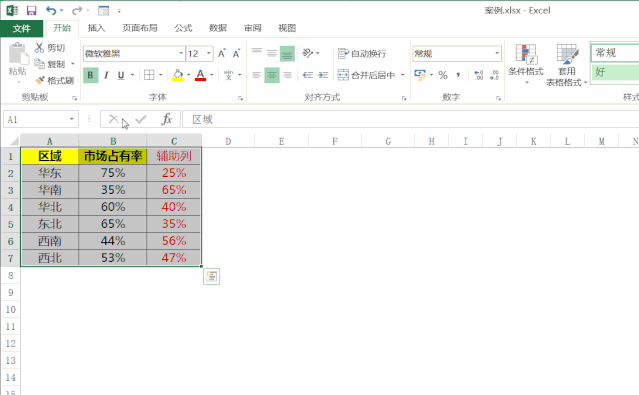The image size is (639, 395).
Task: Switch to the Data (数据) tab
Action: [218, 28]
